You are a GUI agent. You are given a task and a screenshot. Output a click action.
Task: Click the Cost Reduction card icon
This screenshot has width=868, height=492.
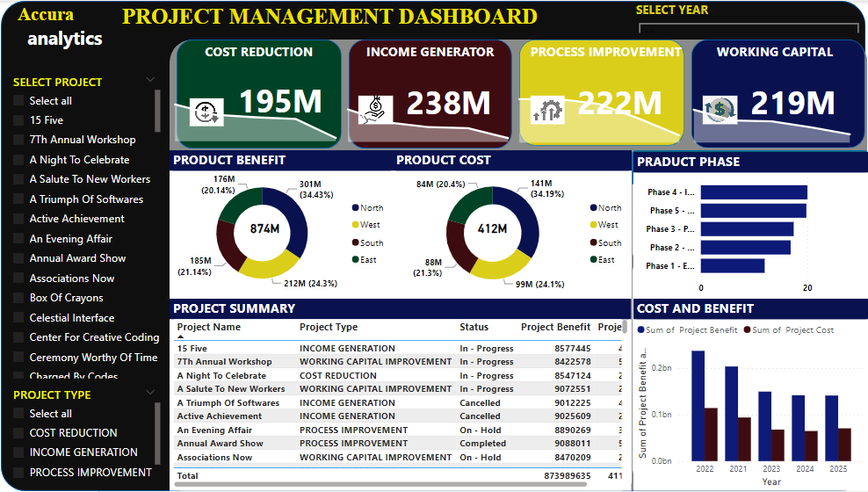click(x=206, y=112)
